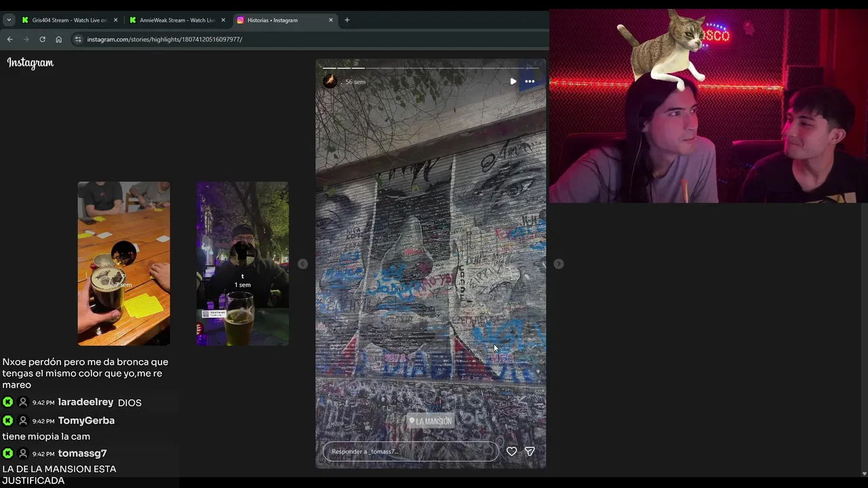Close the Historias Instagram tab
Viewport: 868px width, 488px height.
tap(331, 20)
